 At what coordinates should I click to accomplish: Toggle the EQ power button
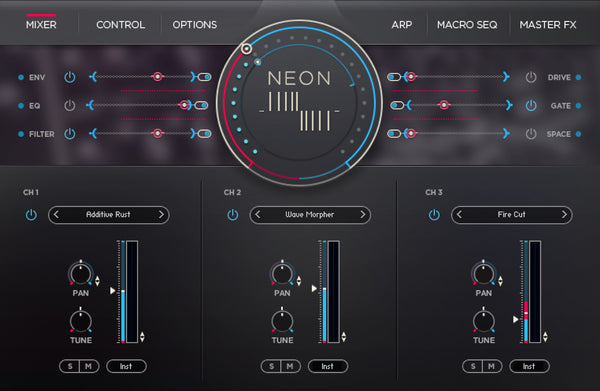click(x=70, y=105)
